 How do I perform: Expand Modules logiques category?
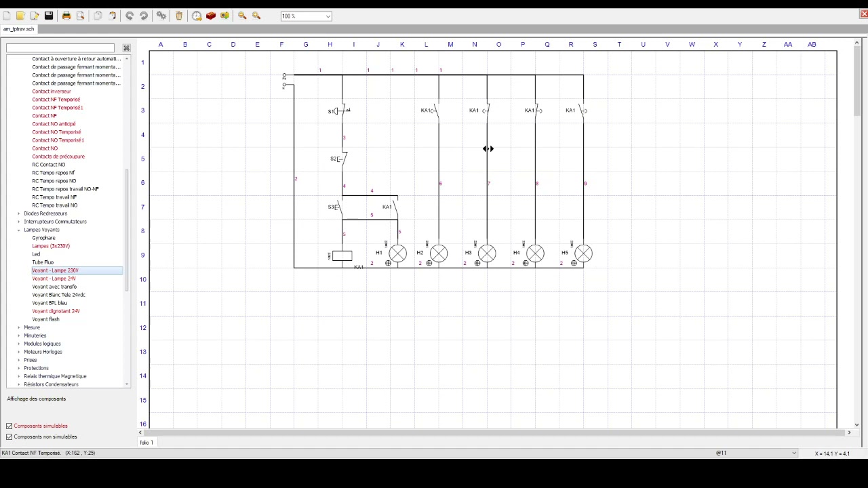pyautogui.click(x=19, y=344)
